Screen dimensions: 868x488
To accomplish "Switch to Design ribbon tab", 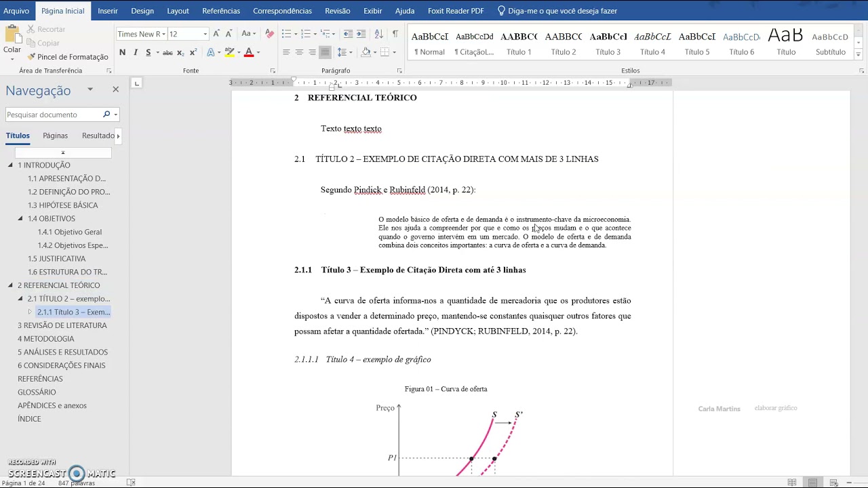I will point(142,11).
